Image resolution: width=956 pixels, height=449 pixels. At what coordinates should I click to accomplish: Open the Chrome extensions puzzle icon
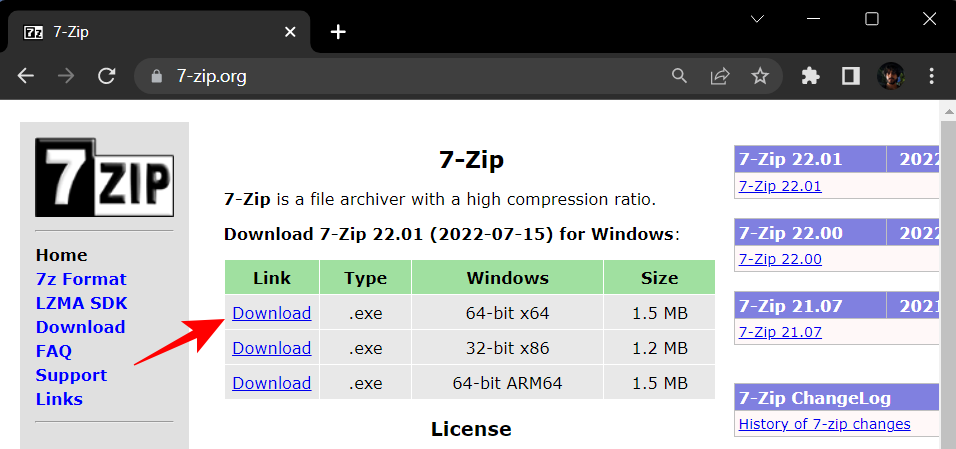811,76
